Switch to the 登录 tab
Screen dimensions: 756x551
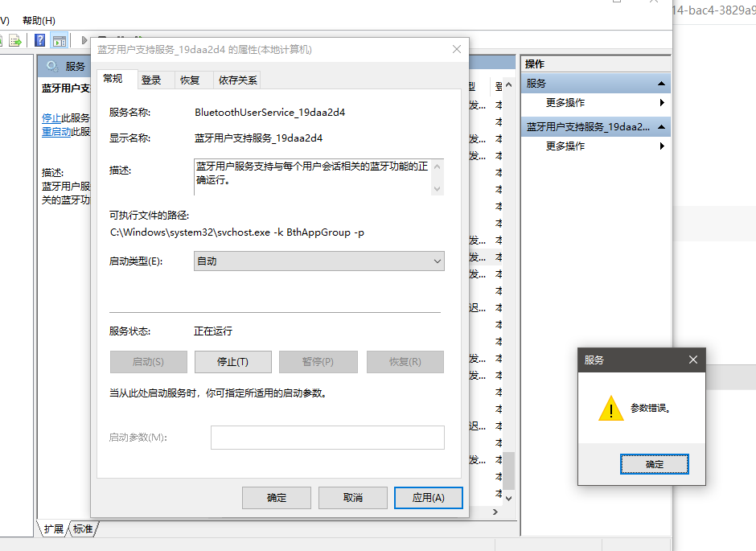(x=151, y=80)
